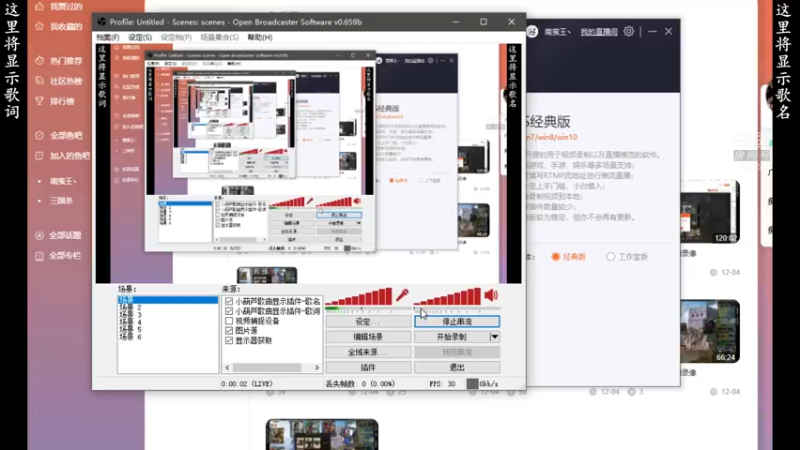Click the sources list left scroll arrow

(228, 367)
